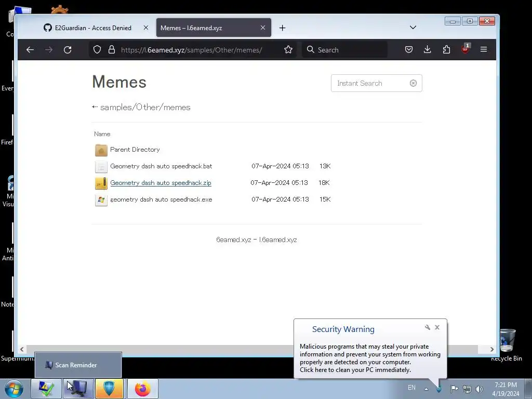The image size is (532, 399).
Task: Open the Firefox hamburger menu
Action: [x=484, y=49]
